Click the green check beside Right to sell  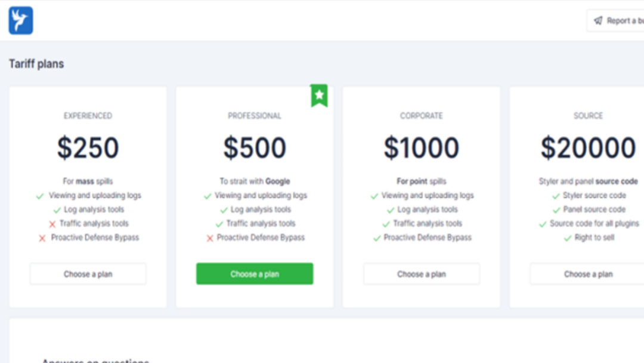pos(568,238)
